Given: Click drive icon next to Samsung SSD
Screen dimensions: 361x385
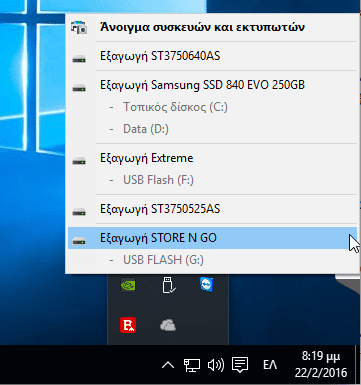Looking at the screenshot, I should [79, 88].
